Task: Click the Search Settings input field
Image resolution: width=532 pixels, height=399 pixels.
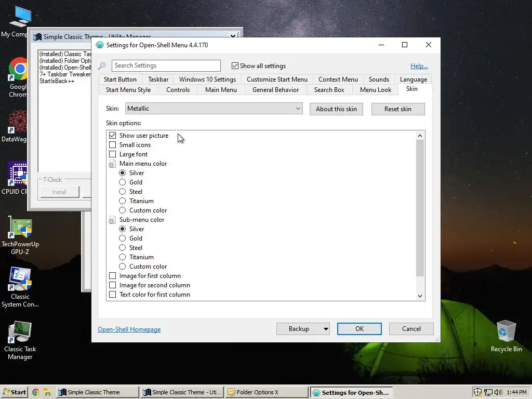Action: 166,65
